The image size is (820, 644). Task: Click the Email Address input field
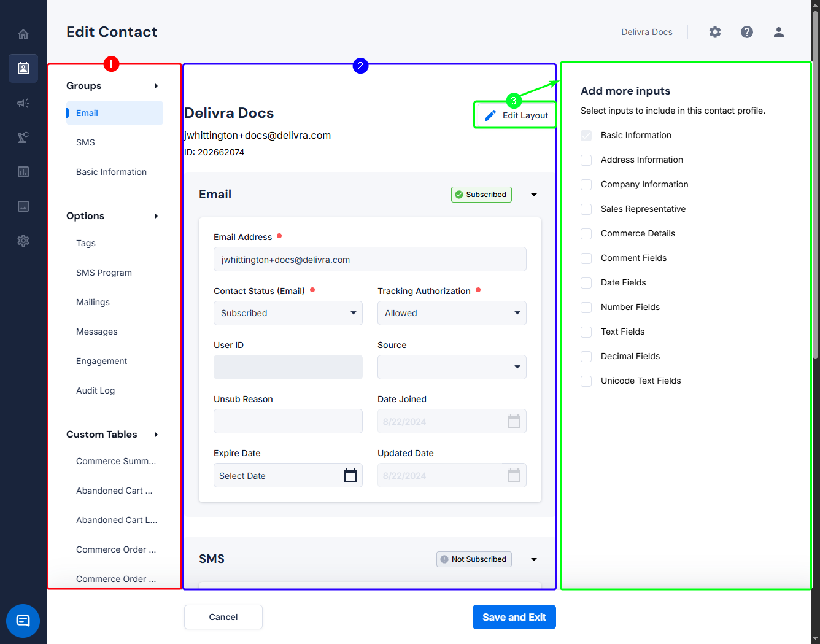(370, 259)
